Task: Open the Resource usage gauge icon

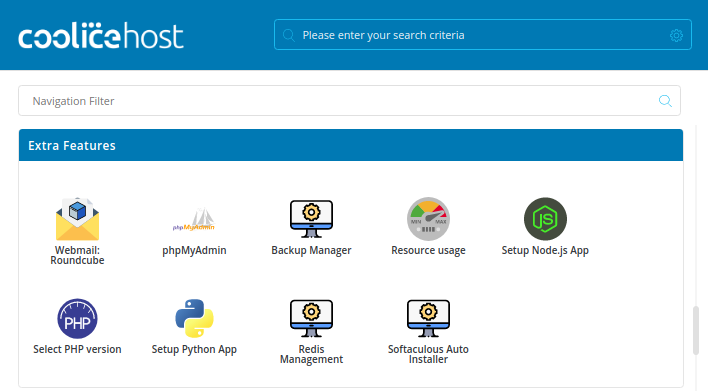Action: tap(428, 219)
